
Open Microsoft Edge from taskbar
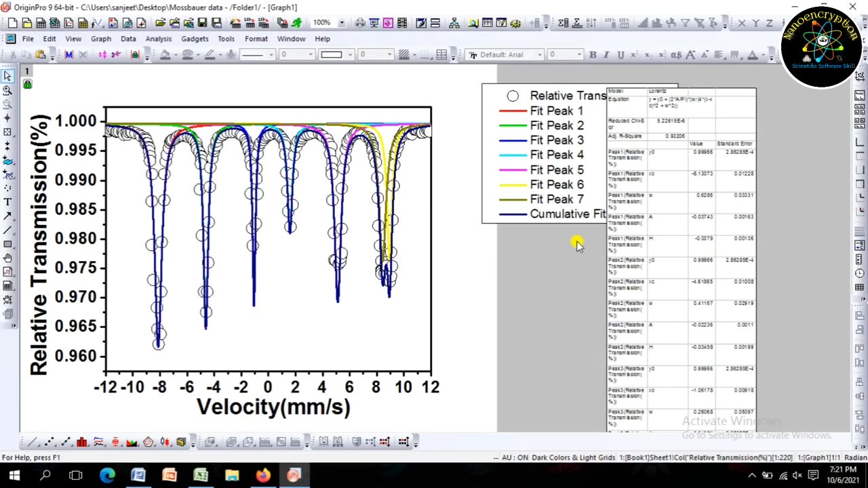107,475
